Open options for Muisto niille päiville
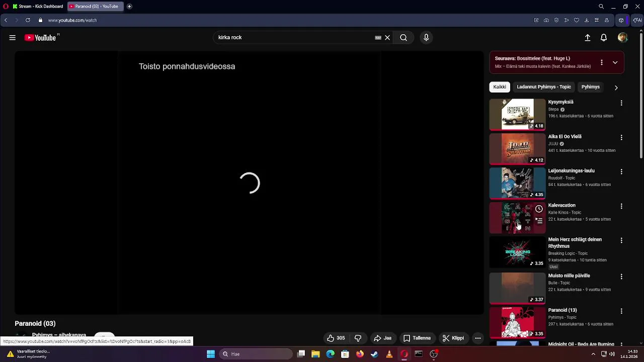Viewport: 644px width, 362px height. pyautogui.click(x=621, y=277)
